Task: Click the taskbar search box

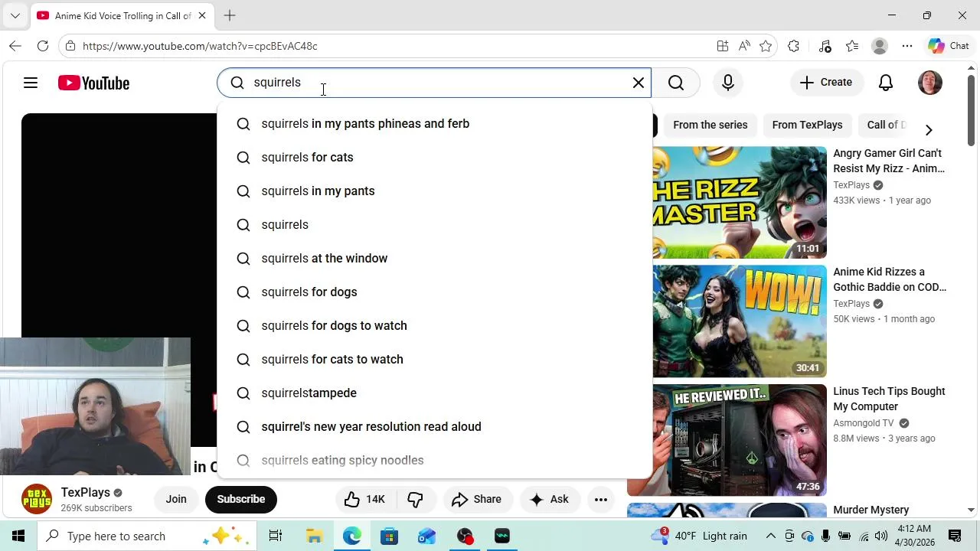Action: [x=147, y=536]
